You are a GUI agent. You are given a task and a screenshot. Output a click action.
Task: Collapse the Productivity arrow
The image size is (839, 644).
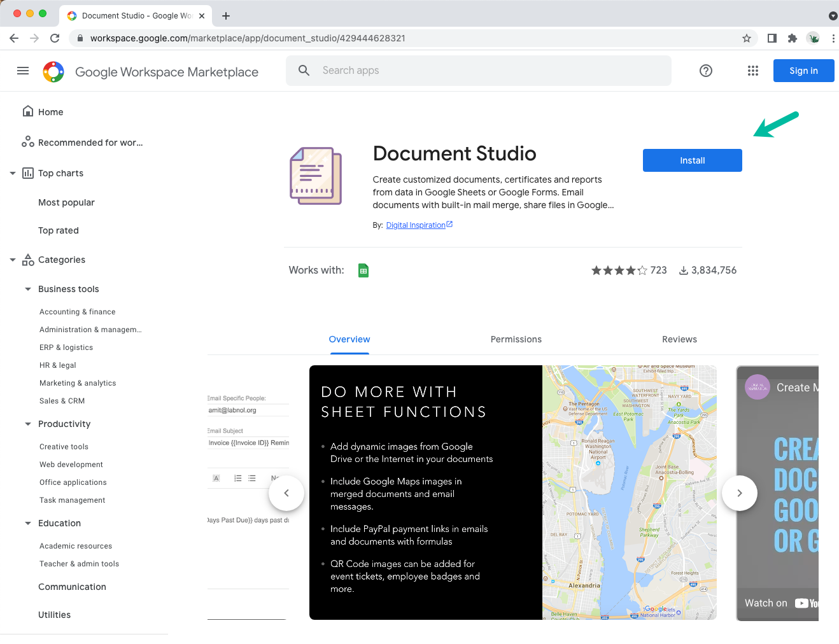[28, 424]
